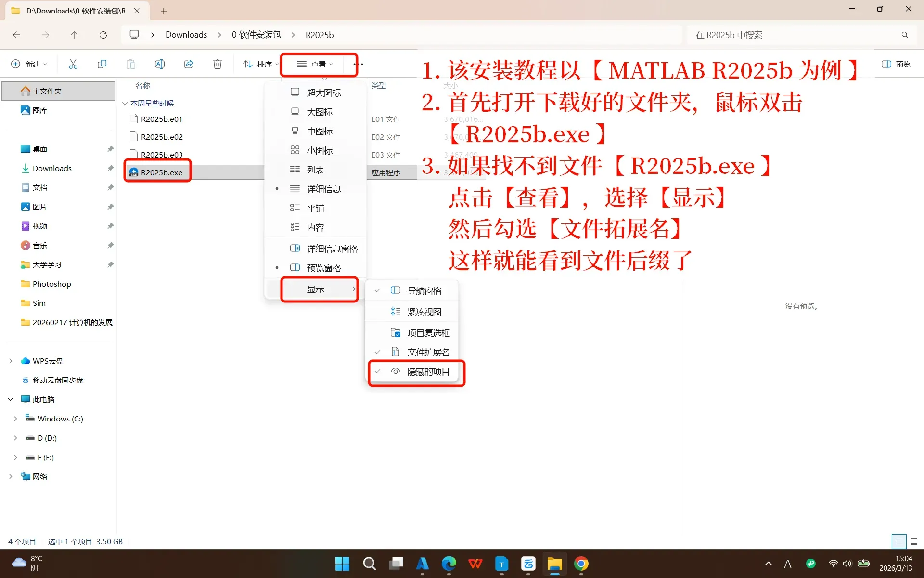This screenshot has width=924, height=578.
Task: Open the 排序 dropdown
Action: tap(260, 64)
